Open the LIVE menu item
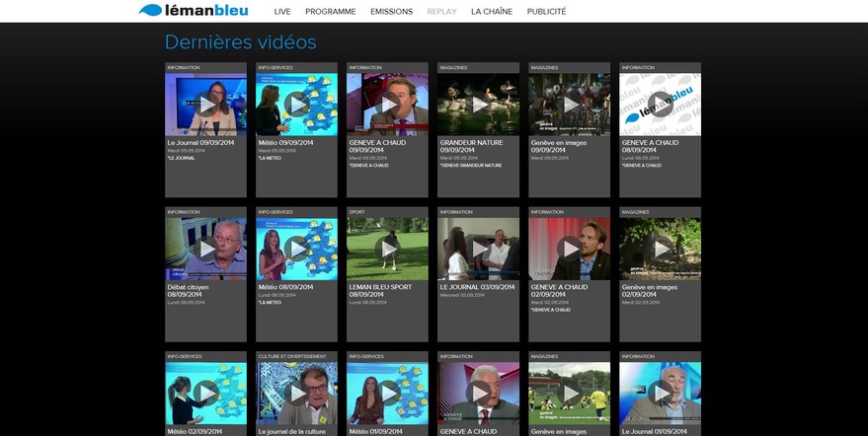The image size is (868, 436). point(282,12)
